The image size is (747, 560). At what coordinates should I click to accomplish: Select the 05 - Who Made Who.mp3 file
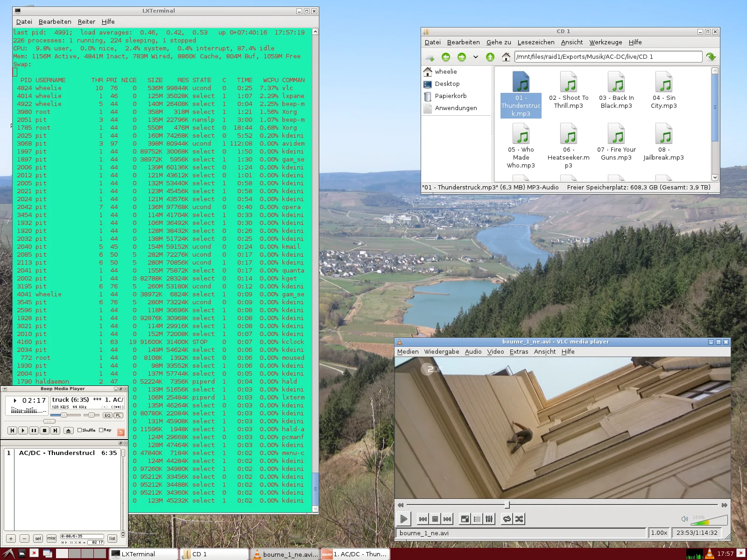521,146
